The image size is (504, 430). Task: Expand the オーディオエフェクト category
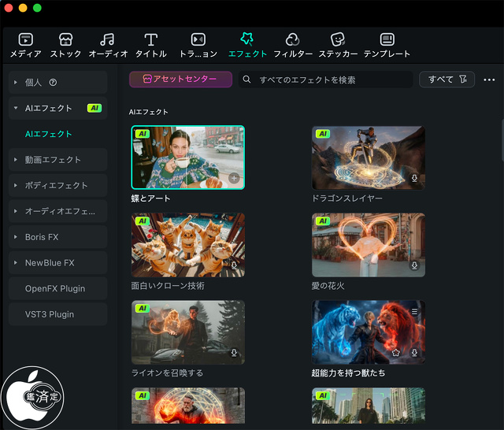point(16,211)
